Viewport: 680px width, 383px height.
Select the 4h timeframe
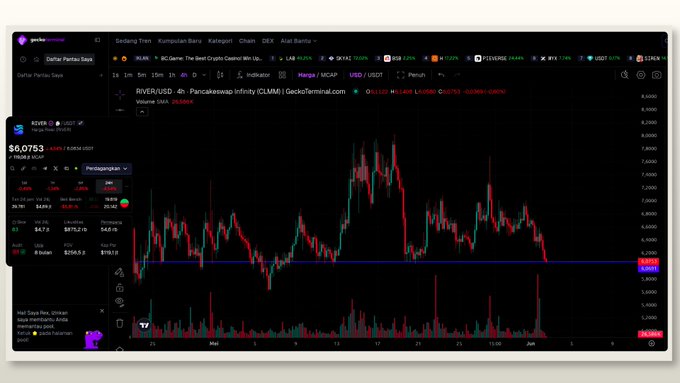pyautogui.click(x=184, y=75)
